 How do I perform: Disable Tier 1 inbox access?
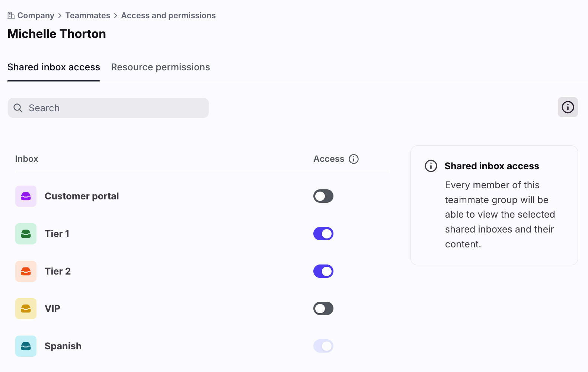click(323, 234)
